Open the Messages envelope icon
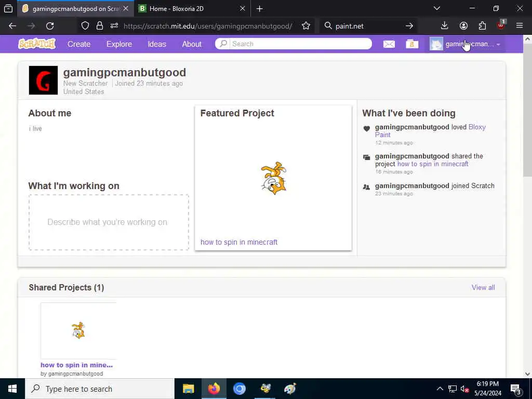 click(x=389, y=44)
